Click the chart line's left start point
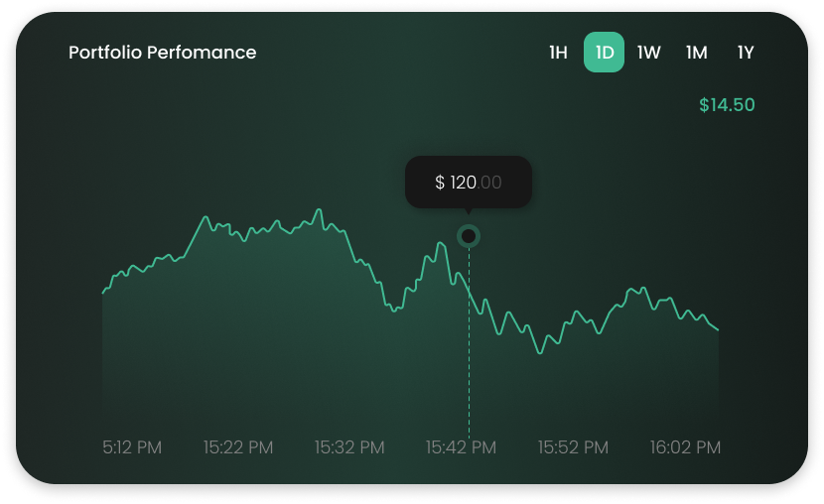Viewport: 824px width, 504px height. coord(102,293)
